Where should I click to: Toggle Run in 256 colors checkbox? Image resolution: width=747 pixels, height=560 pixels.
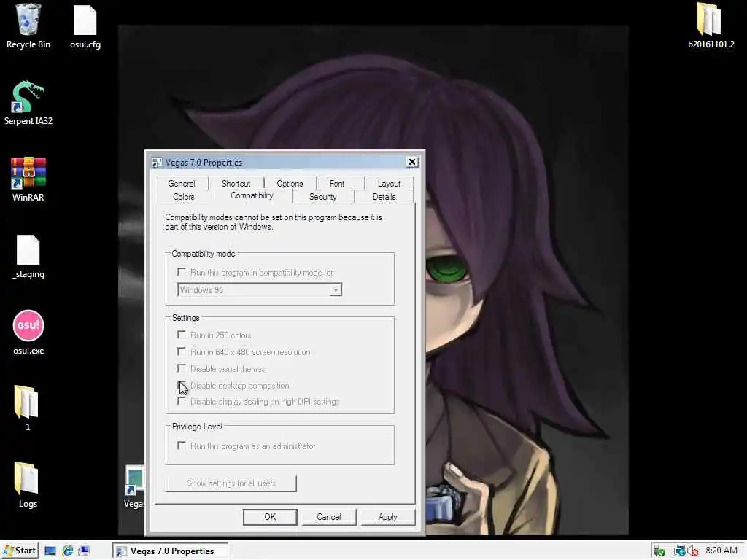(182, 335)
